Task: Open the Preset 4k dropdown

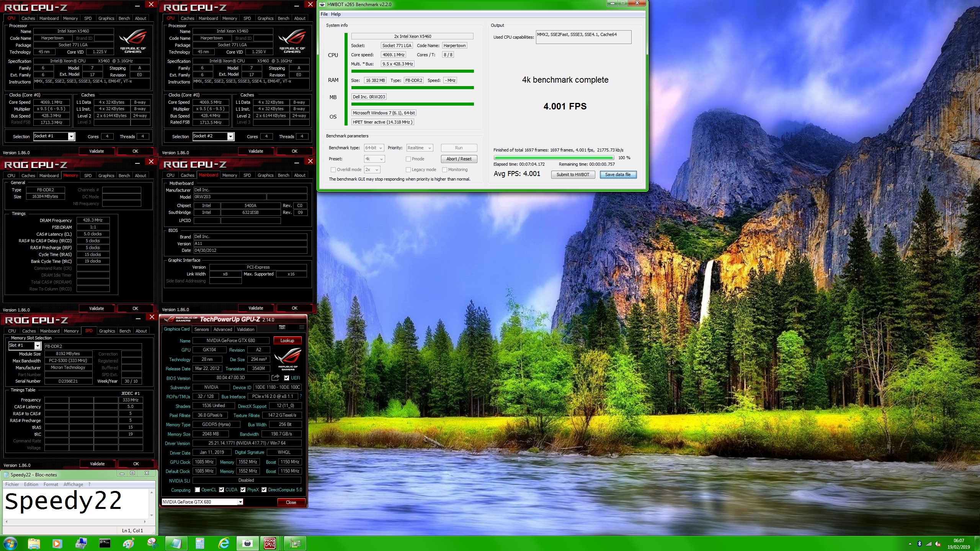Action: click(374, 159)
